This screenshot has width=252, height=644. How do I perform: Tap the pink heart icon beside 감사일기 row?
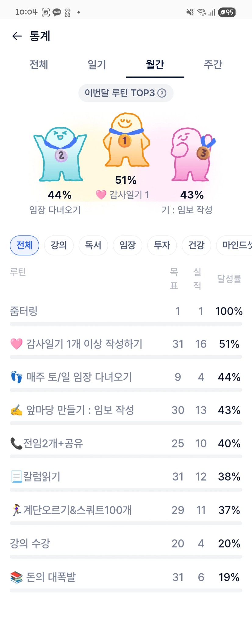pos(16,344)
